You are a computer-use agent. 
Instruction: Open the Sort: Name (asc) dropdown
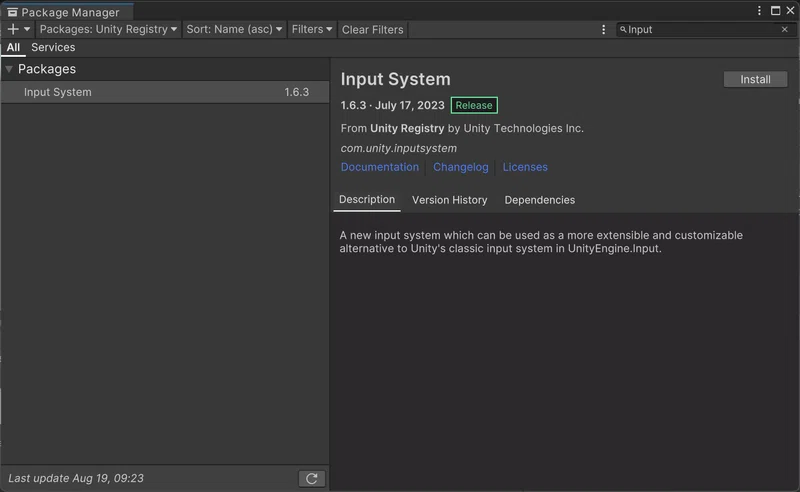234,30
